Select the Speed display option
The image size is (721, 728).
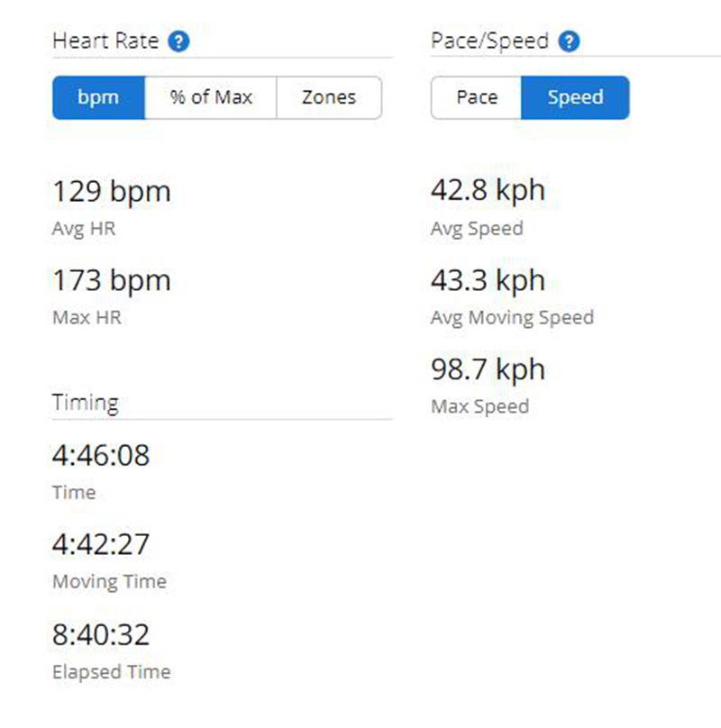pos(576,97)
